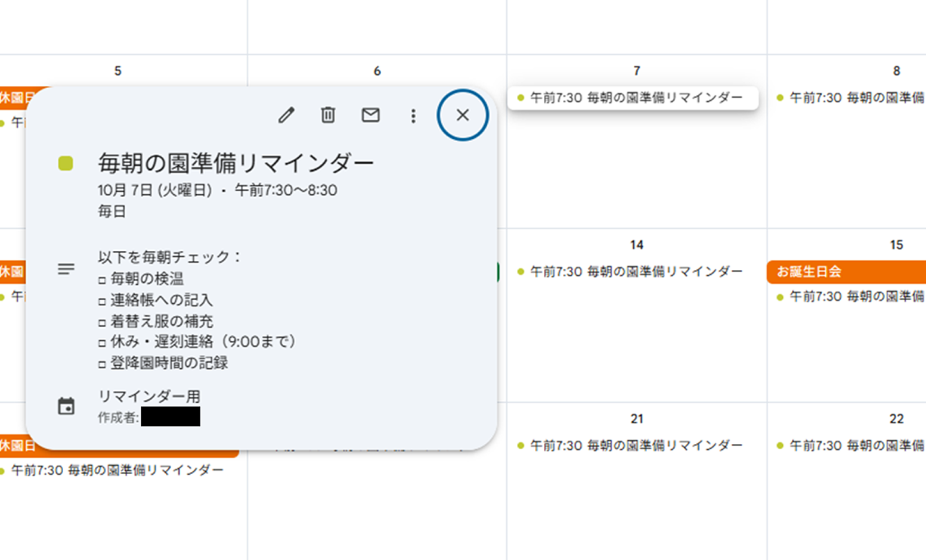
Task: Open the three-dot overflow options icon
Action: [x=413, y=115]
